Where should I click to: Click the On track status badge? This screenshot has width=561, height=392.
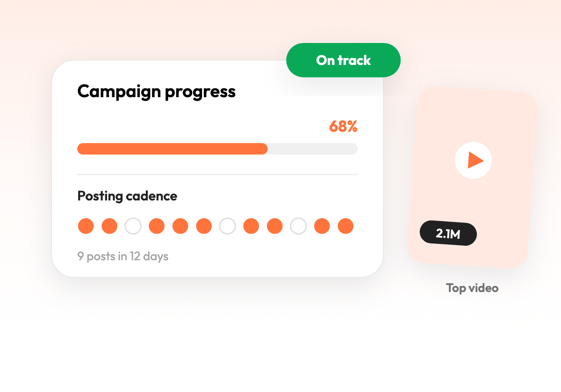tap(343, 60)
